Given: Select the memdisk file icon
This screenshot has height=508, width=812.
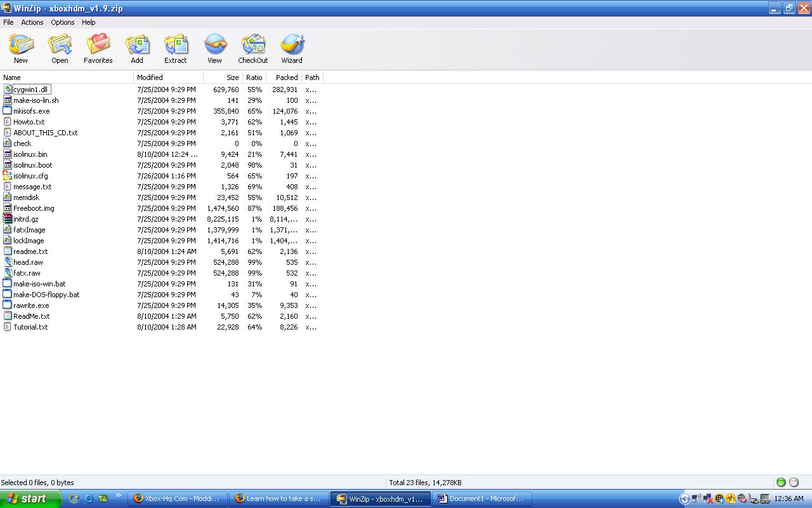Looking at the screenshot, I should pos(8,197).
